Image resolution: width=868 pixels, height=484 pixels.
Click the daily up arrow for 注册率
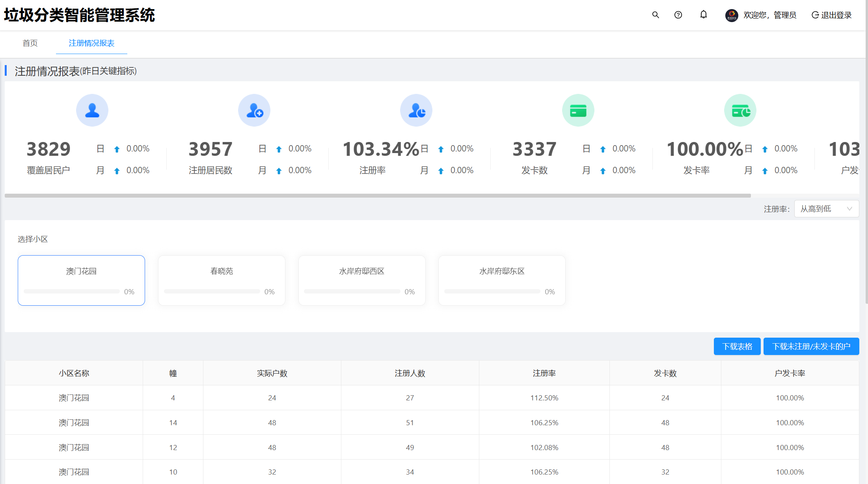coord(441,149)
